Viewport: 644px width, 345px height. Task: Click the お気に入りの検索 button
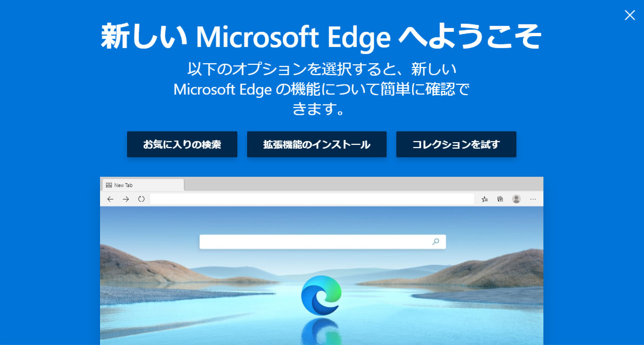tap(182, 144)
